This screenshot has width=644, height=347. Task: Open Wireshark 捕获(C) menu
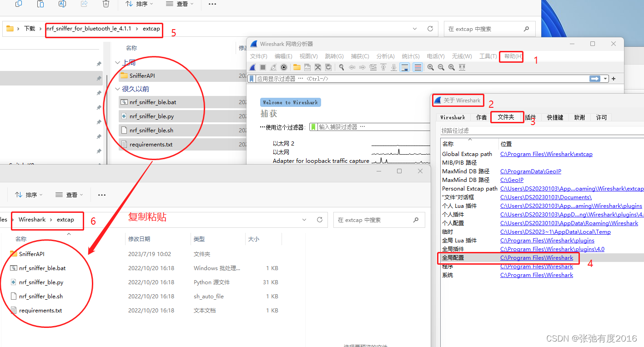tap(360, 56)
